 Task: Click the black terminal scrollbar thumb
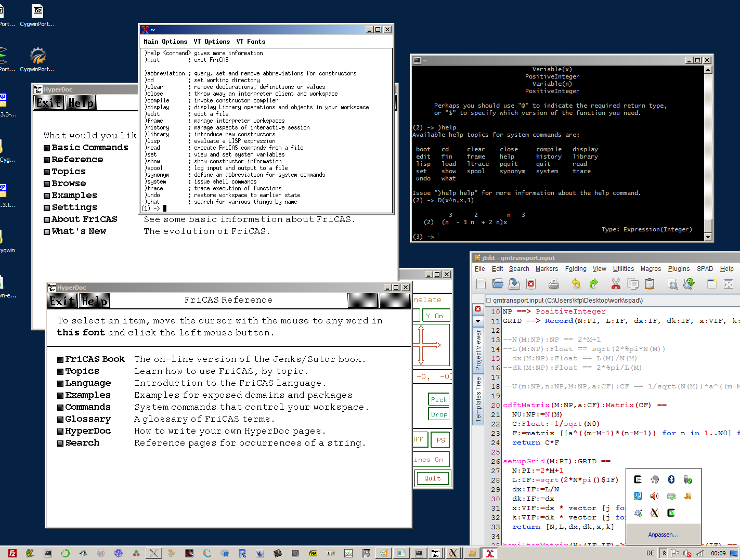tap(707, 226)
